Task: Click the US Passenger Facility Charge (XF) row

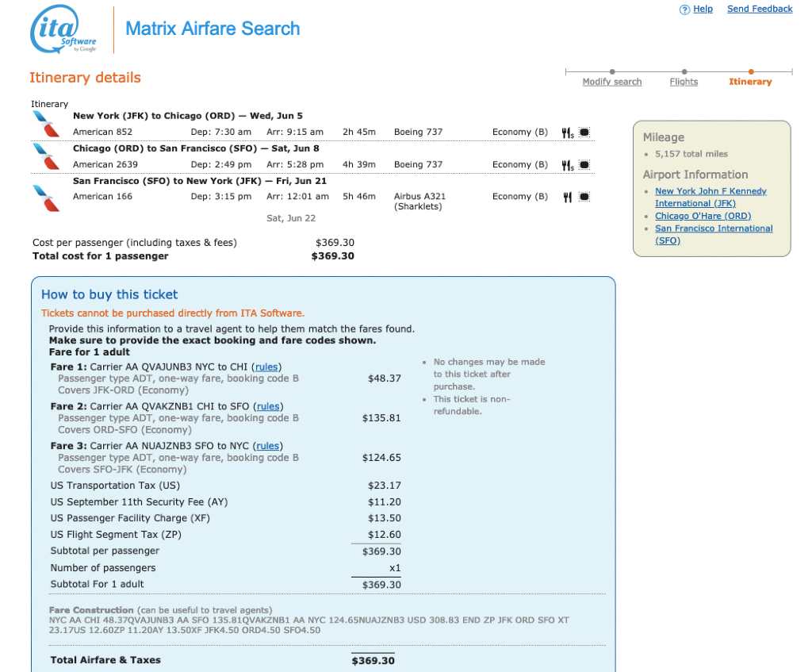Action: 225,518
